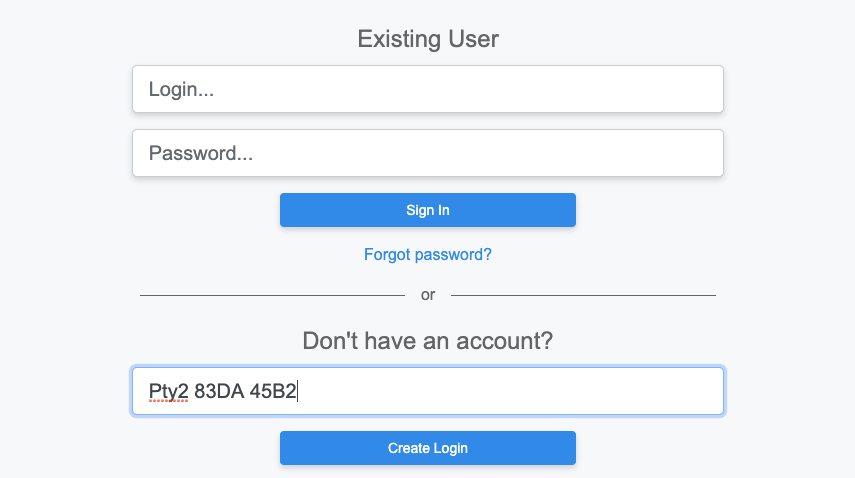Click the divider line left of 'or'
Image resolution: width=855 pixels, height=478 pixels.
[x=270, y=295]
